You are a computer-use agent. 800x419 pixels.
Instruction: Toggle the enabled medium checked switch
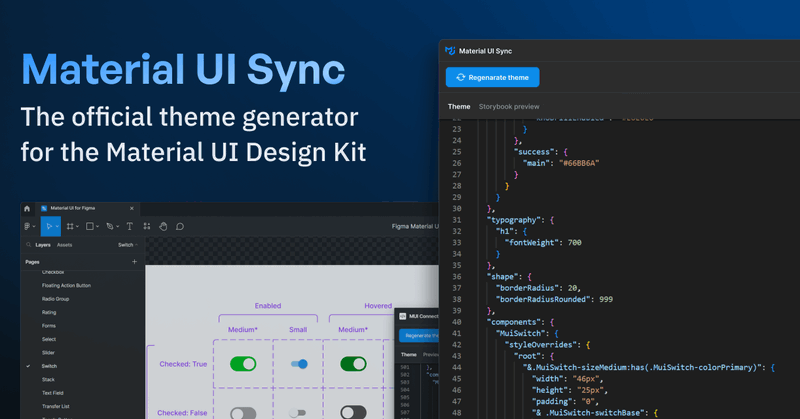(243, 364)
